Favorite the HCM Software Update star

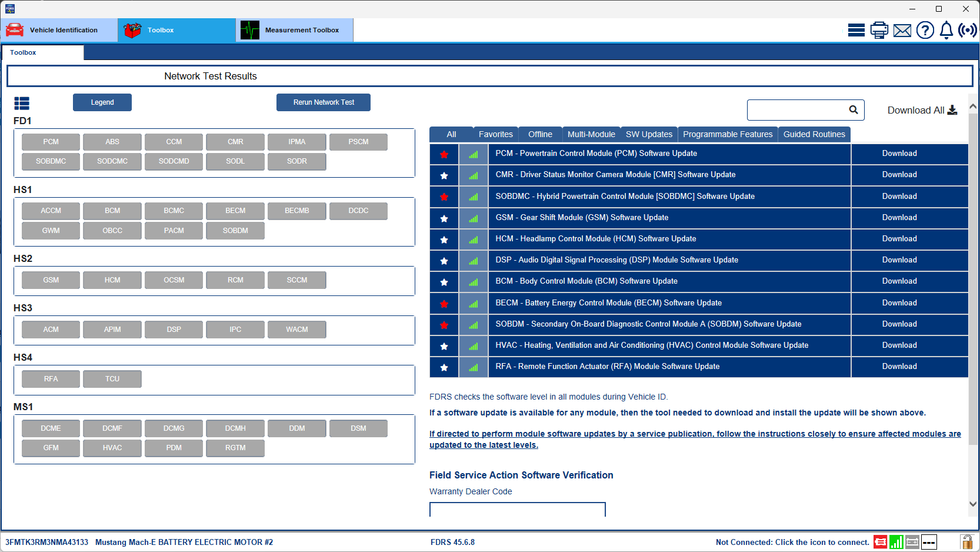(x=444, y=240)
